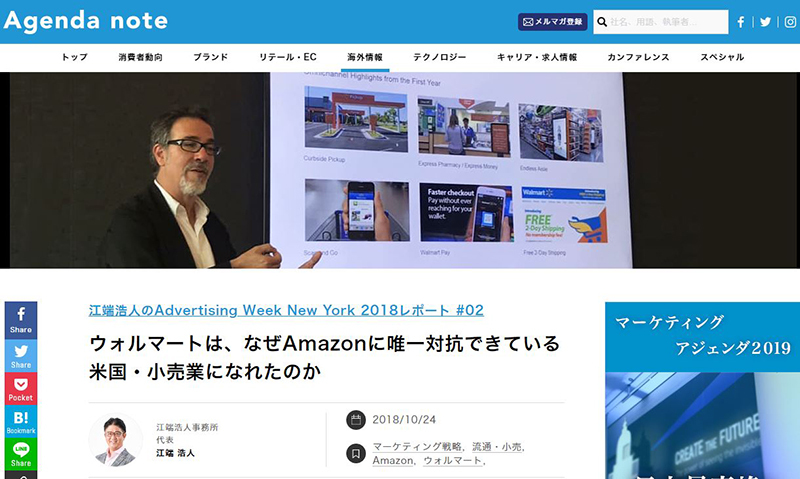
Task: Bookmark article with Hatena B! button
Action: pyautogui.click(x=20, y=421)
